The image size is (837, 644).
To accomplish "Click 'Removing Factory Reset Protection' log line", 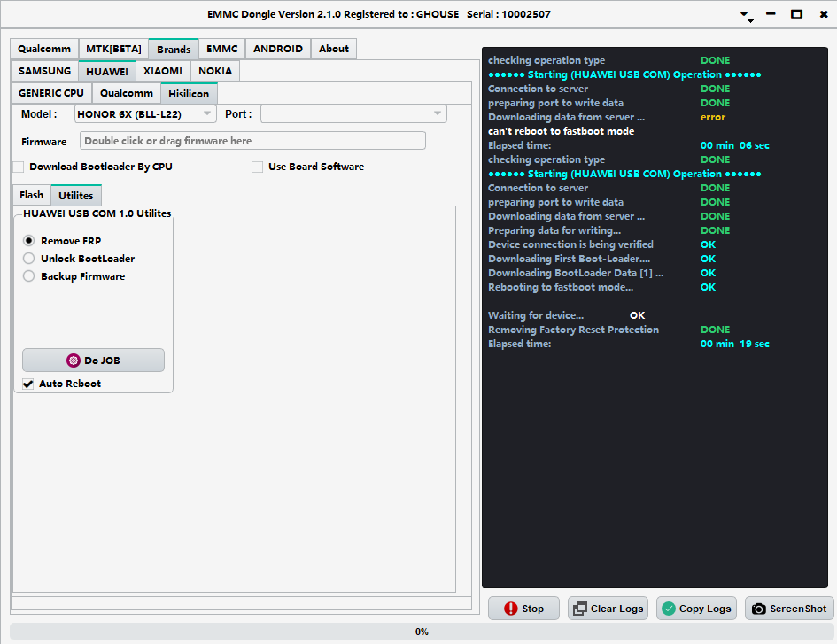I will (573, 330).
